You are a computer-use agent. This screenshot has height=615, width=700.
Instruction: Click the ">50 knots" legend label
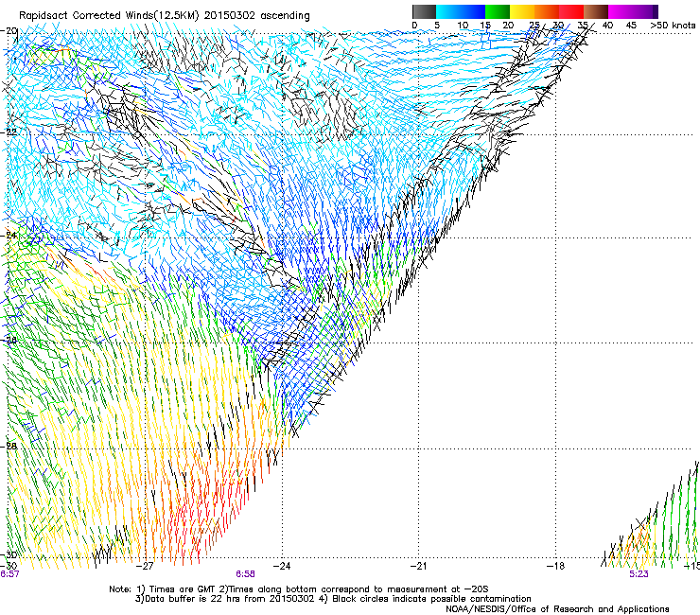click(x=673, y=26)
